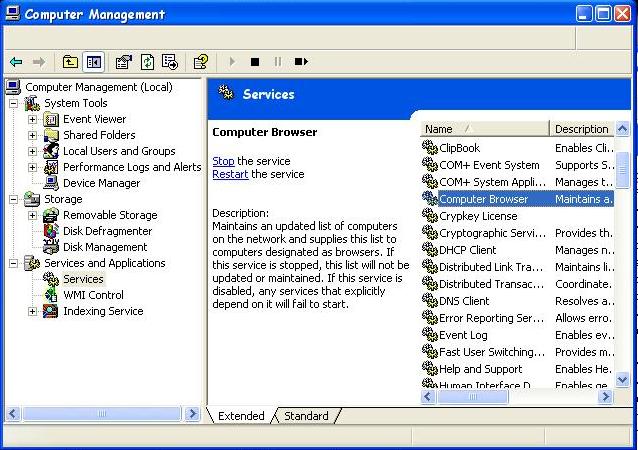Select Computer Management (Local) root node
This screenshot has height=450, width=638.
click(x=98, y=87)
